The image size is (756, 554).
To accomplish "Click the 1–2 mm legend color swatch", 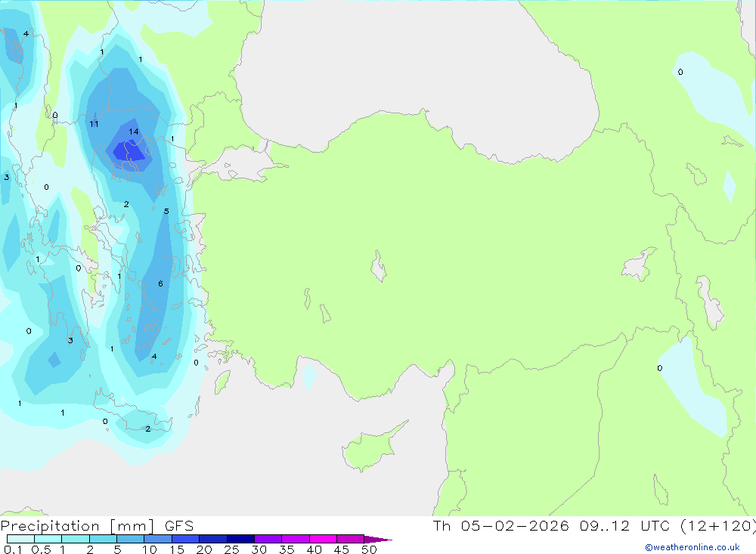I will (76, 539).
